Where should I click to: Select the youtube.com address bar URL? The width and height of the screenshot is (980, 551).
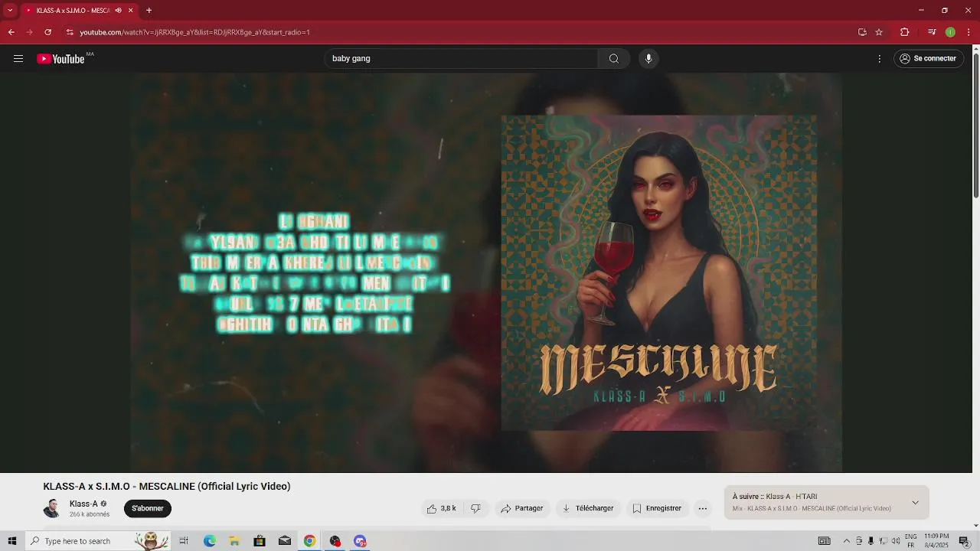click(x=194, y=32)
